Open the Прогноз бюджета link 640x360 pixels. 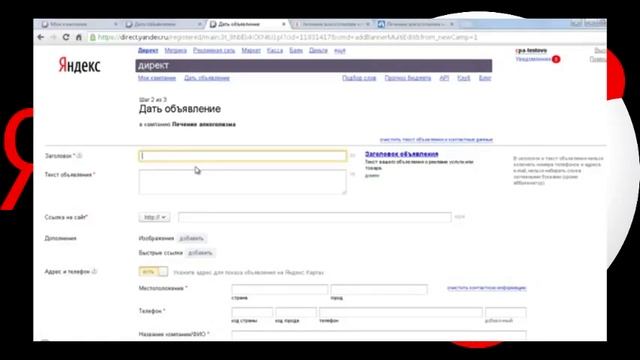[x=407, y=78]
